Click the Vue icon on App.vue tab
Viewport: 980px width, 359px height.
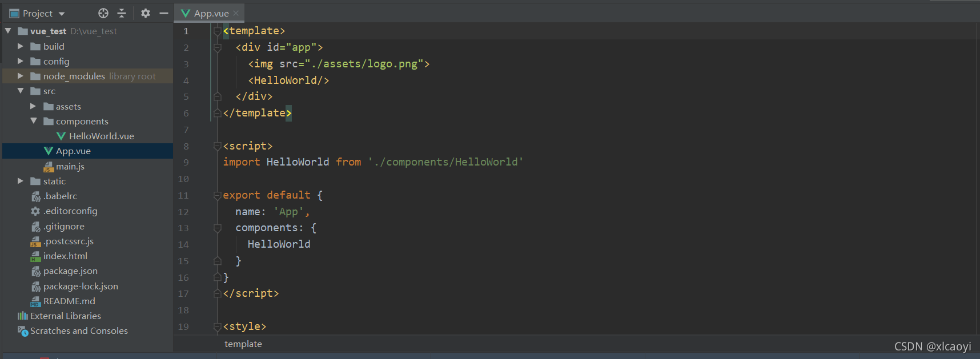click(186, 13)
